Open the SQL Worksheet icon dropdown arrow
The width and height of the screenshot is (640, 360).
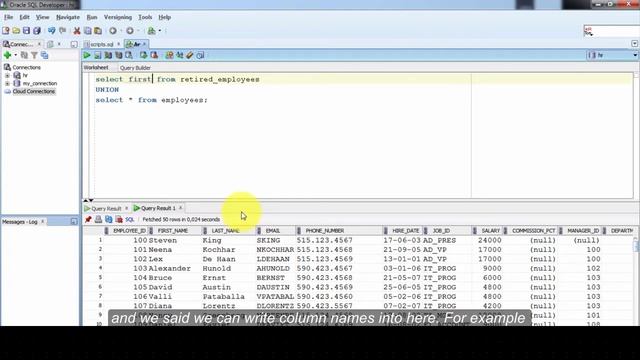[160, 31]
